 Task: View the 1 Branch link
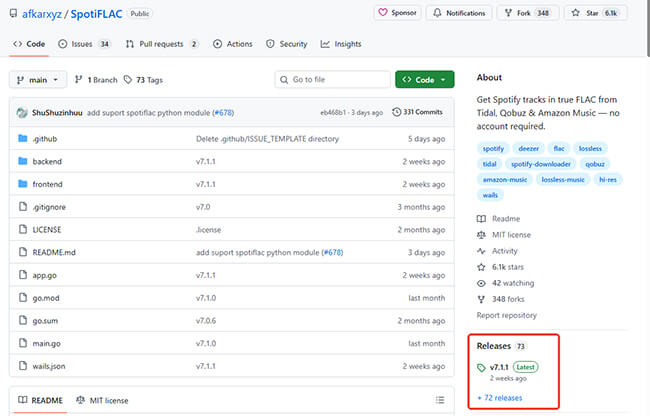(x=96, y=80)
